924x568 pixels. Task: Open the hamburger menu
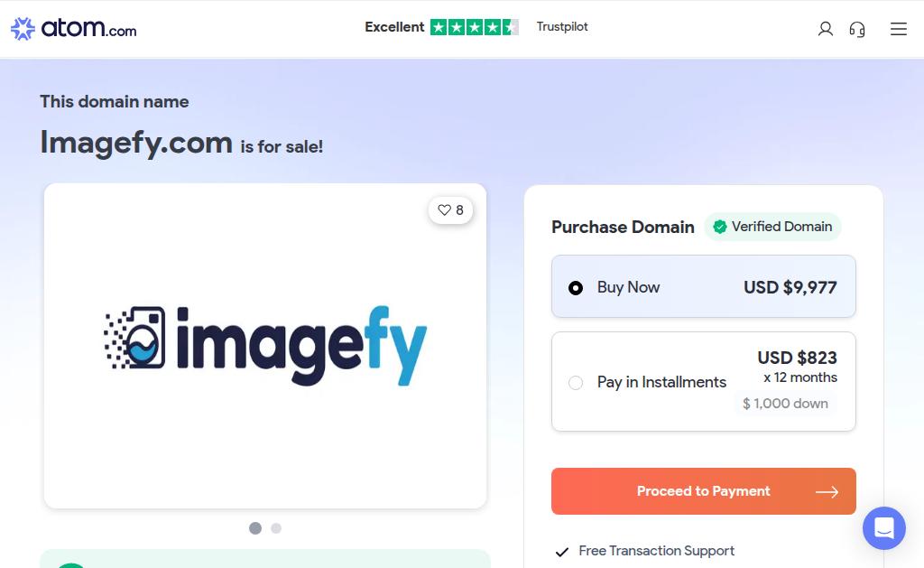point(898,29)
